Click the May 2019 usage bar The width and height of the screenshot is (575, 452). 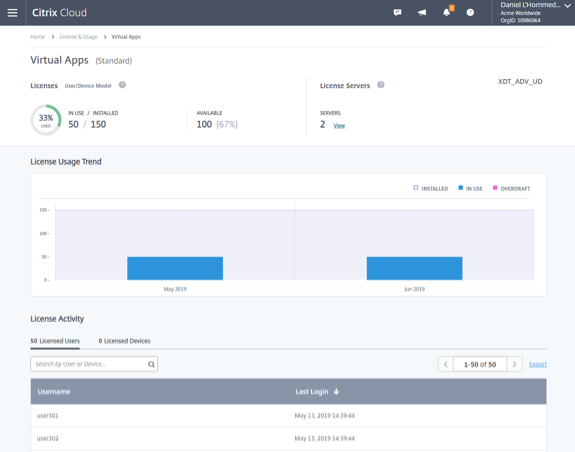coord(175,268)
